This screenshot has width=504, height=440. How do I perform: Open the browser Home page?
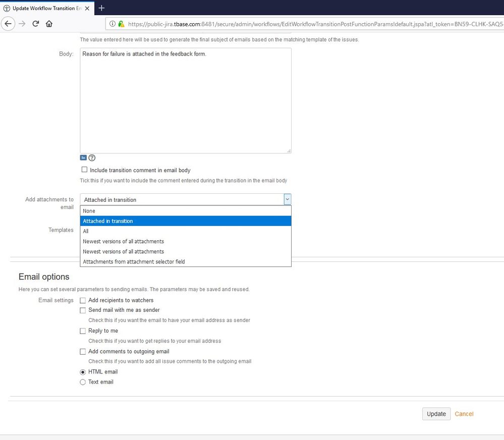[x=49, y=24]
